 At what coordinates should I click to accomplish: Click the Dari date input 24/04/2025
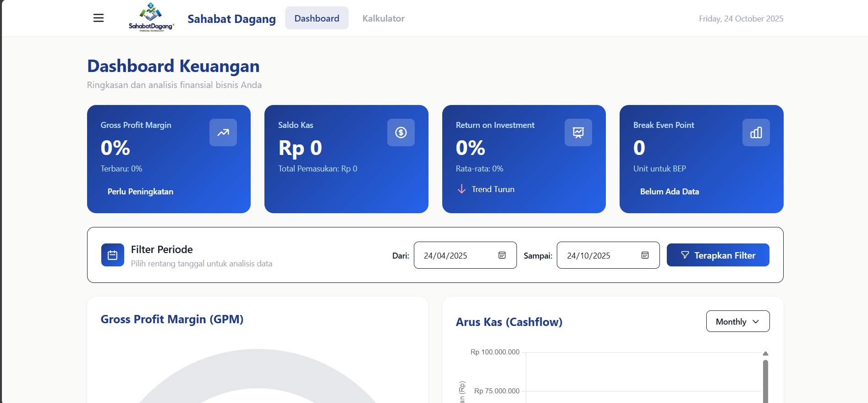point(465,255)
